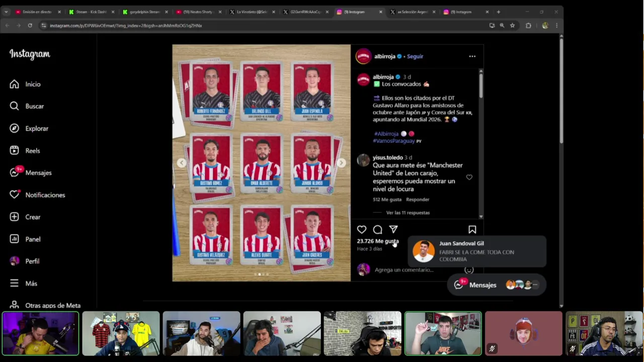Image resolution: width=644 pixels, height=362 pixels.
Task: Open the #Albirroja hashtag
Action: click(386, 134)
